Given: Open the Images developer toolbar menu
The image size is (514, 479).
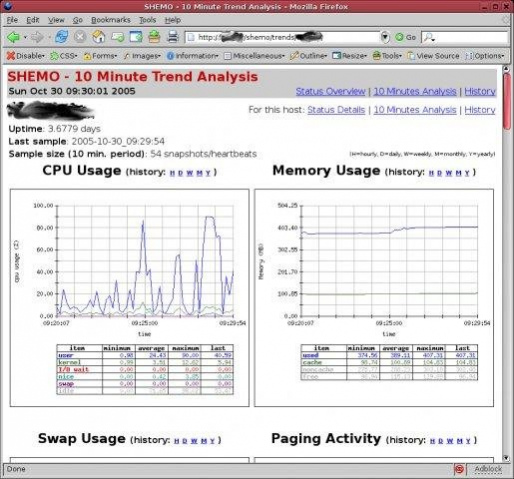Looking at the screenshot, I should (142, 56).
